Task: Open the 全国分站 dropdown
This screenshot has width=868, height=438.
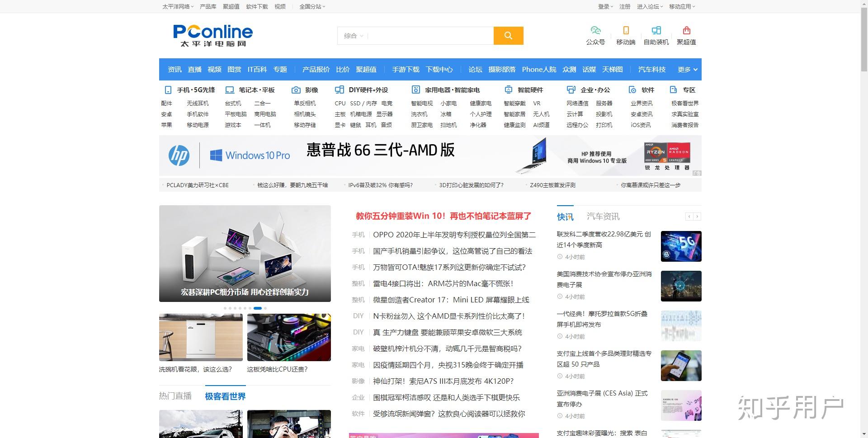Action: click(311, 6)
